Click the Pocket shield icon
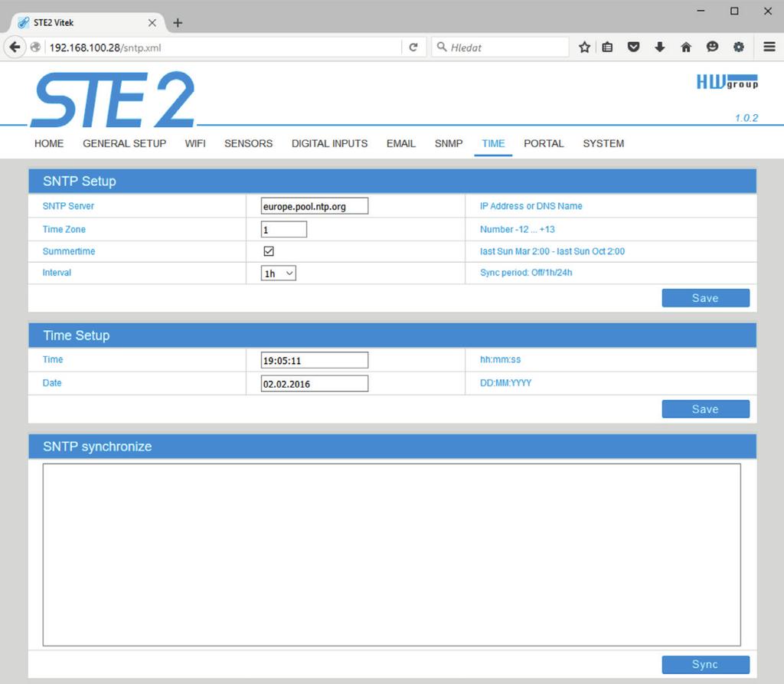 point(633,47)
